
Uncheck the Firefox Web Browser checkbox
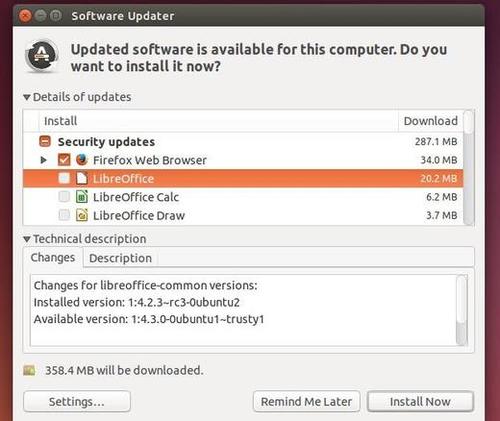[x=64, y=160]
